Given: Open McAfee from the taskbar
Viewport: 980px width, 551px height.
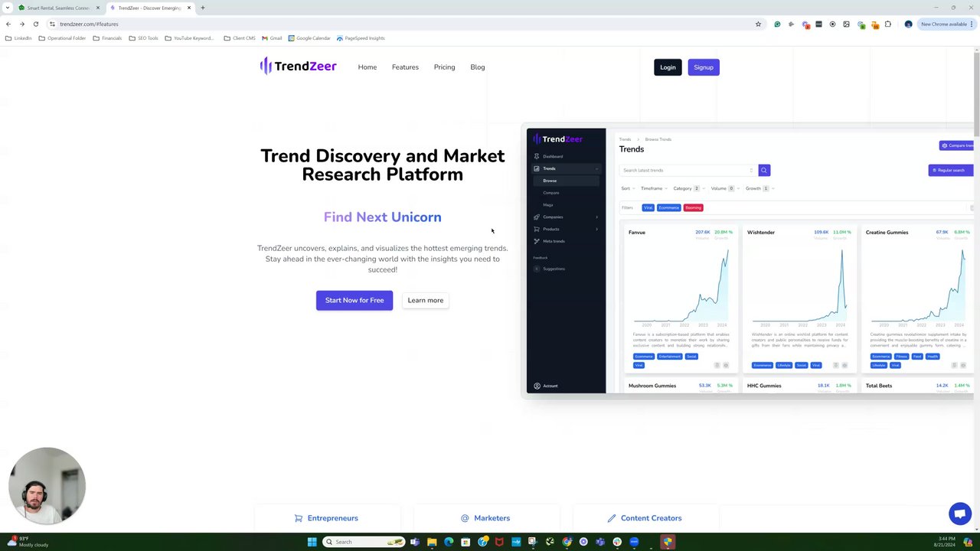Looking at the screenshot, I should click(x=499, y=542).
